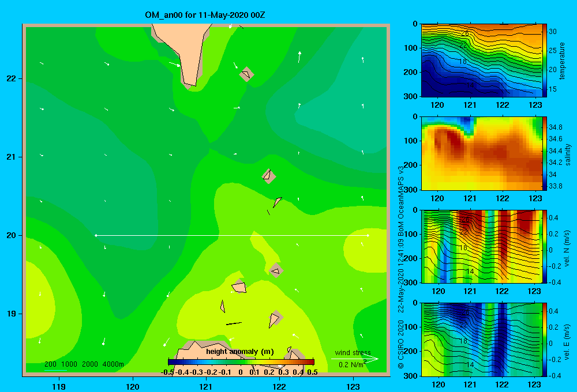
Task: Click the eastern endpoint of the white transect line
Action: [368, 235]
